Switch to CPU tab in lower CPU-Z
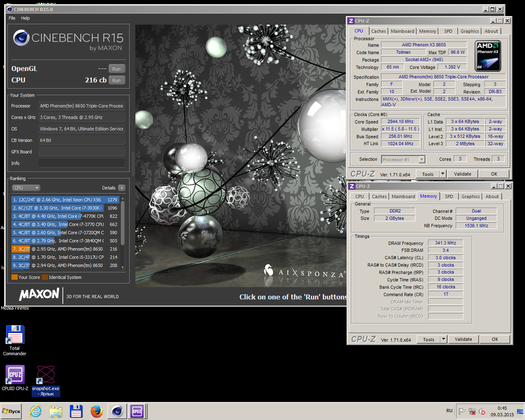Viewport: 525px width, 420px height. [x=360, y=197]
